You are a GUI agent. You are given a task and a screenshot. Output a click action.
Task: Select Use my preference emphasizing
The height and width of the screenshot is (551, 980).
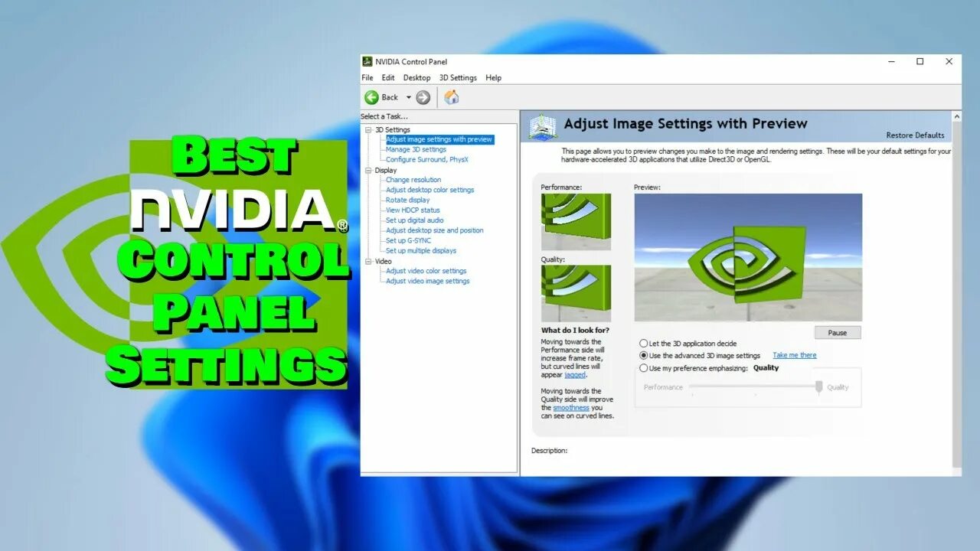tap(694, 368)
